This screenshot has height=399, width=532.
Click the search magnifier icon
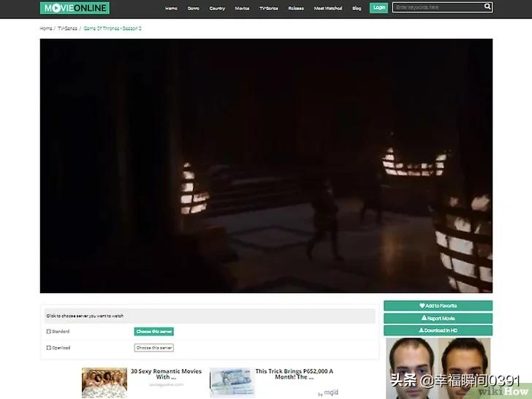point(487,7)
